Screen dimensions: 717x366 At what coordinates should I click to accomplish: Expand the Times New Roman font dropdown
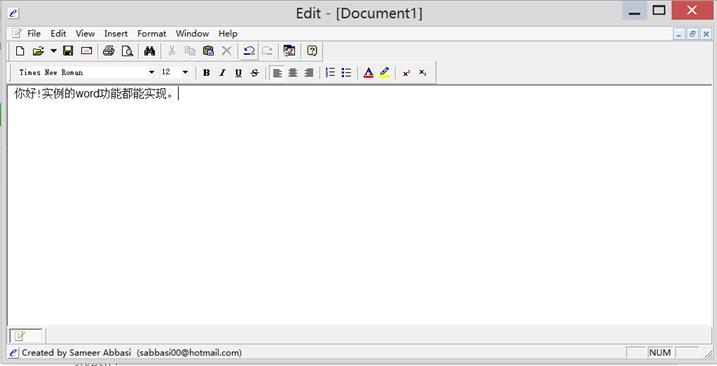[x=151, y=72]
